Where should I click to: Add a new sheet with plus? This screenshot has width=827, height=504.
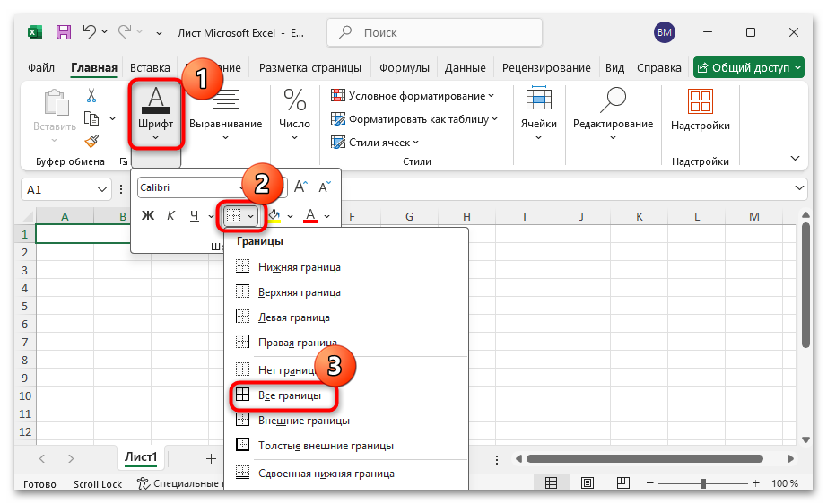[211, 458]
